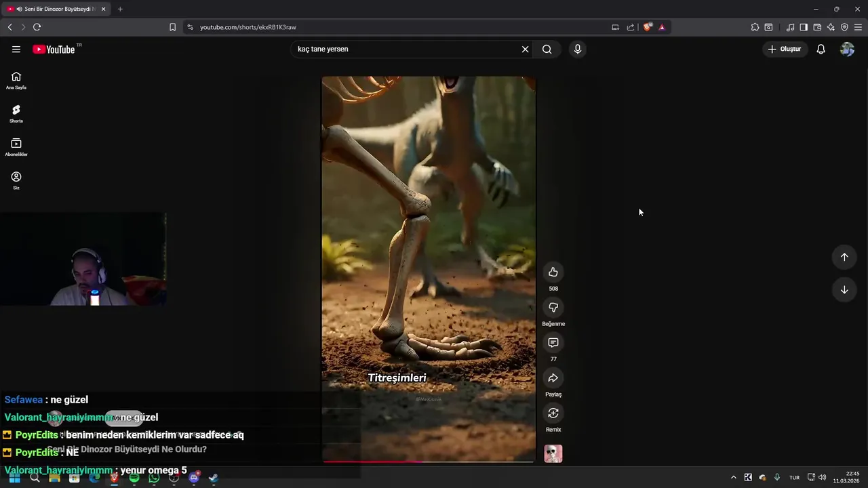
Task: Share the Short via Paylaş
Action: [x=553, y=378]
